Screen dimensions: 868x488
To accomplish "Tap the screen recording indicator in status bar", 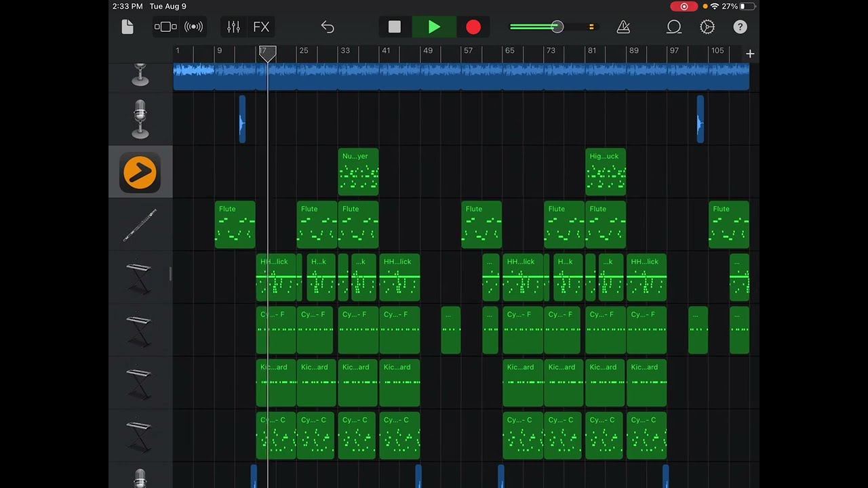I will click(684, 6).
